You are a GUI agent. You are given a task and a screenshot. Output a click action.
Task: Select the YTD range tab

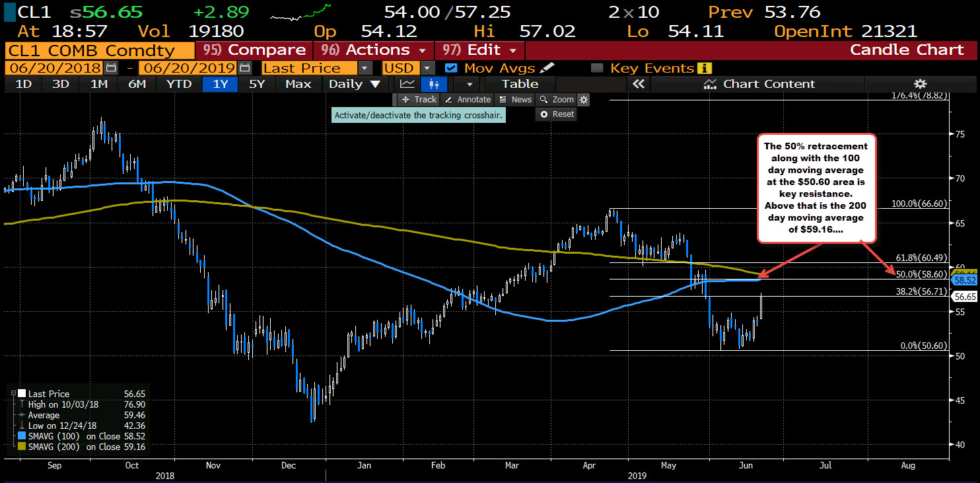click(x=178, y=84)
